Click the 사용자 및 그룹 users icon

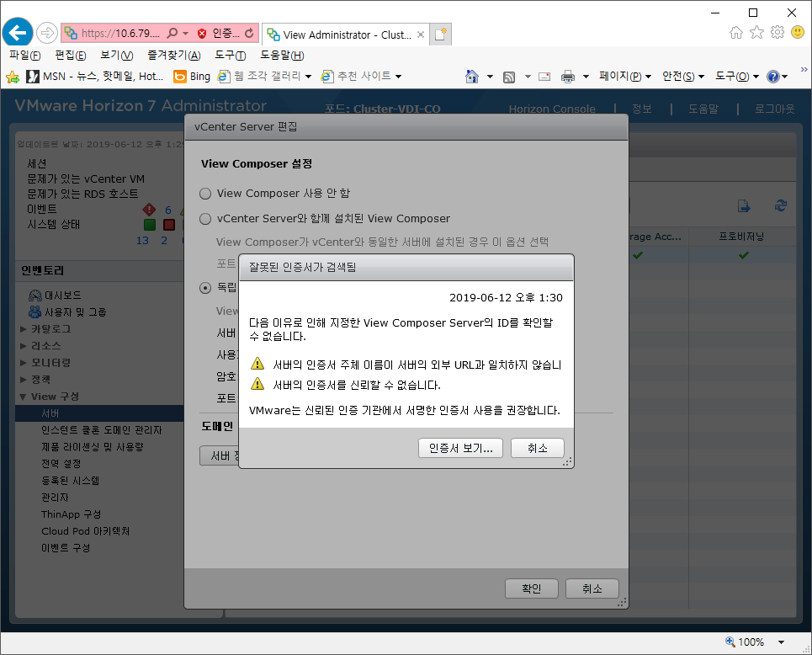coord(35,312)
